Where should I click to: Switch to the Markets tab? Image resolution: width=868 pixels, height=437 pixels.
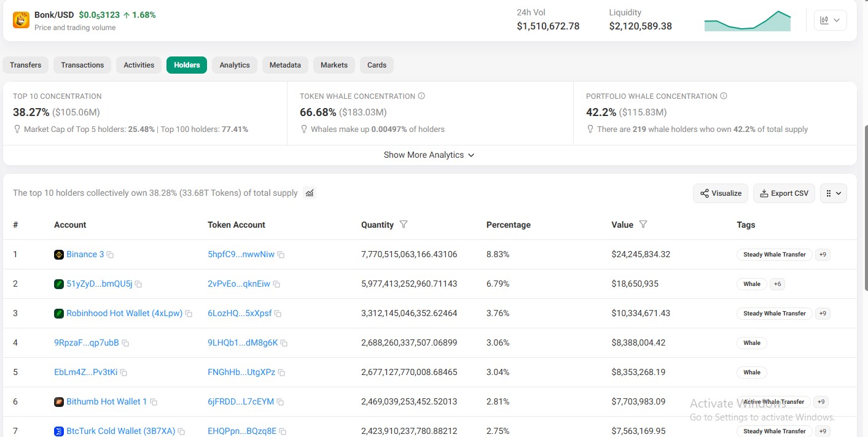coord(334,65)
